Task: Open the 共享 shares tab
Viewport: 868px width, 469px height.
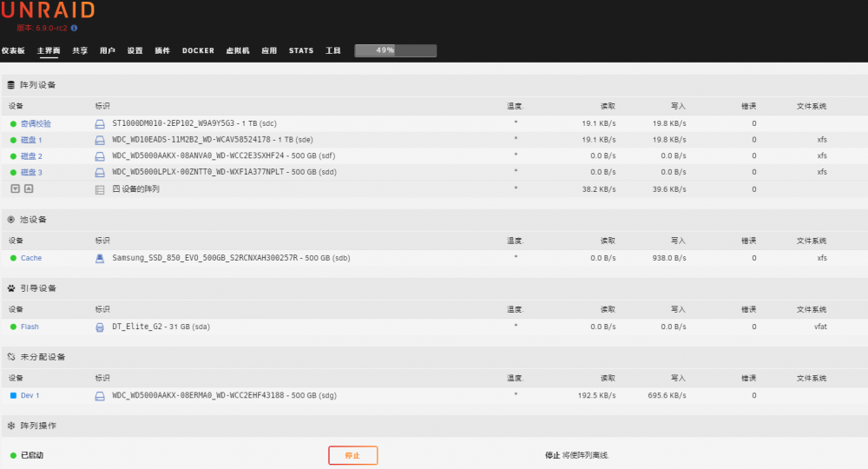Action: click(x=80, y=50)
